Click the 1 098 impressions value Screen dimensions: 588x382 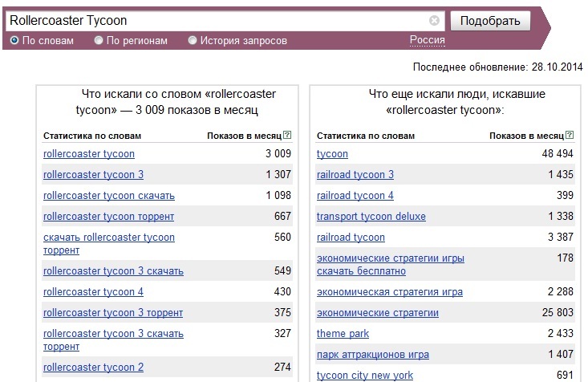point(278,196)
